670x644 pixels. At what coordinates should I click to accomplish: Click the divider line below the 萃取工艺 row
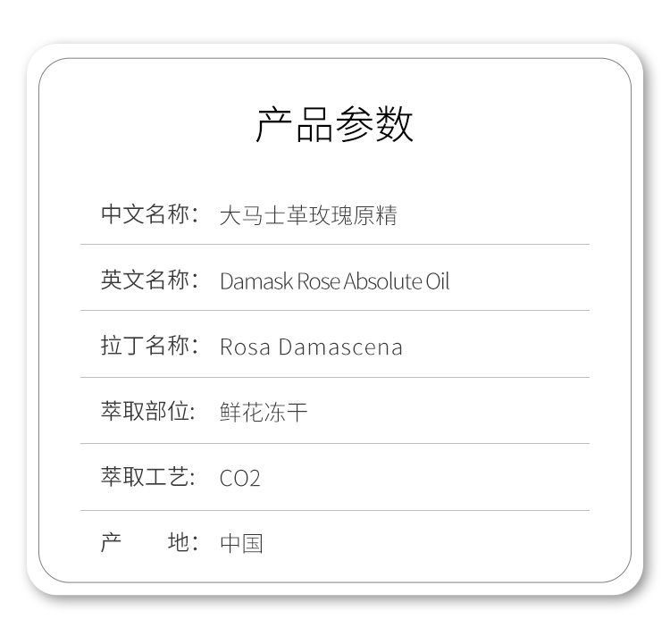click(x=335, y=510)
